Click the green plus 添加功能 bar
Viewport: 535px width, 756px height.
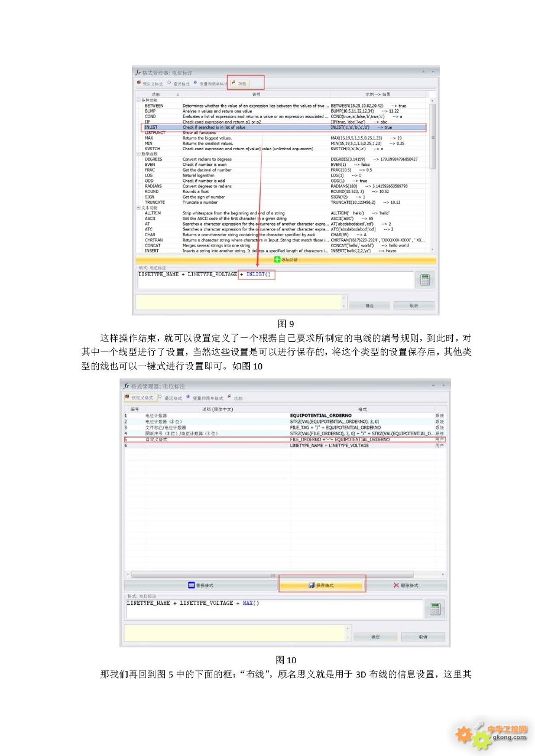[x=286, y=260]
